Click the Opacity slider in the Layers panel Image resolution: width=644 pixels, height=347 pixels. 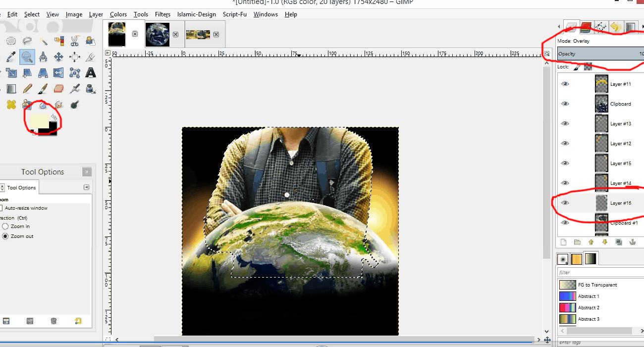pyautogui.click(x=599, y=54)
